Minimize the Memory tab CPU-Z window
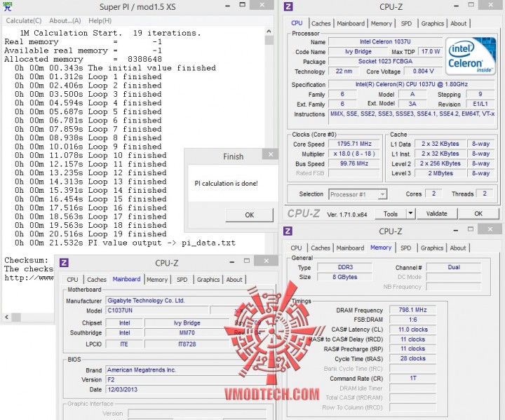Screen dimensions: 505x420 pyautogui.click(x=456, y=230)
